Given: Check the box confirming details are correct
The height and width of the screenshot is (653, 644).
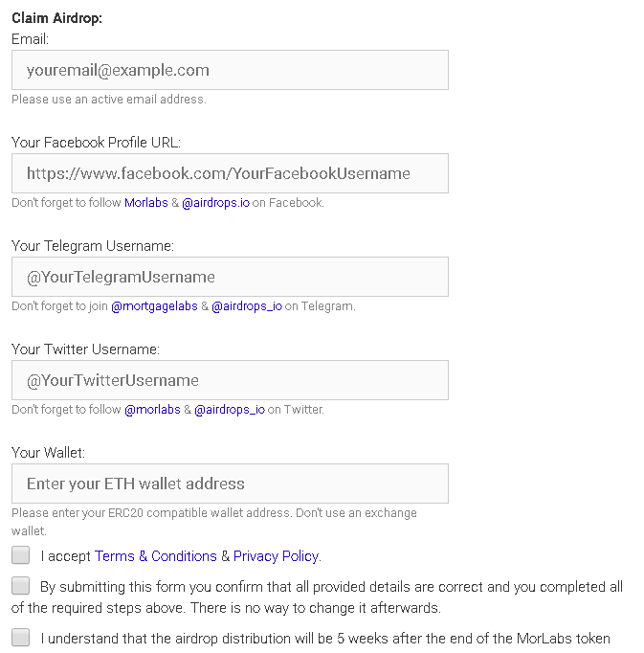Looking at the screenshot, I should 21,586.
